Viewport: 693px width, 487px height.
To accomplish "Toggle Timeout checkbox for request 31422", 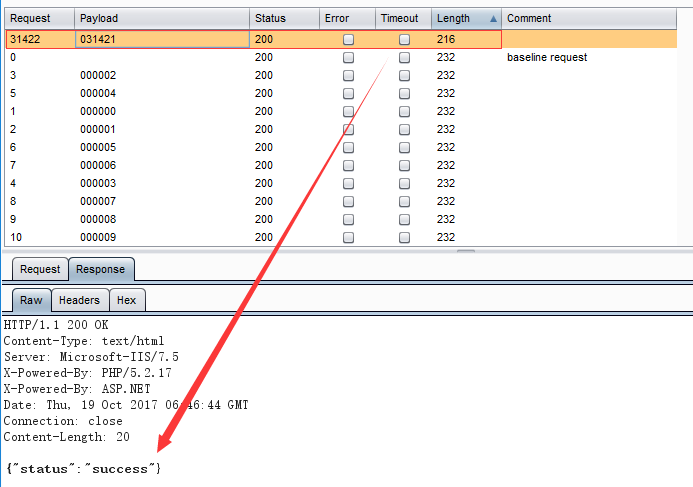I will point(404,39).
